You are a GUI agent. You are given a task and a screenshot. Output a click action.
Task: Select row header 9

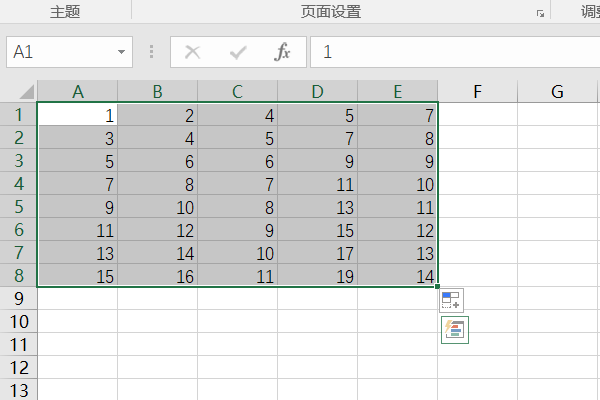coord(18,299)
